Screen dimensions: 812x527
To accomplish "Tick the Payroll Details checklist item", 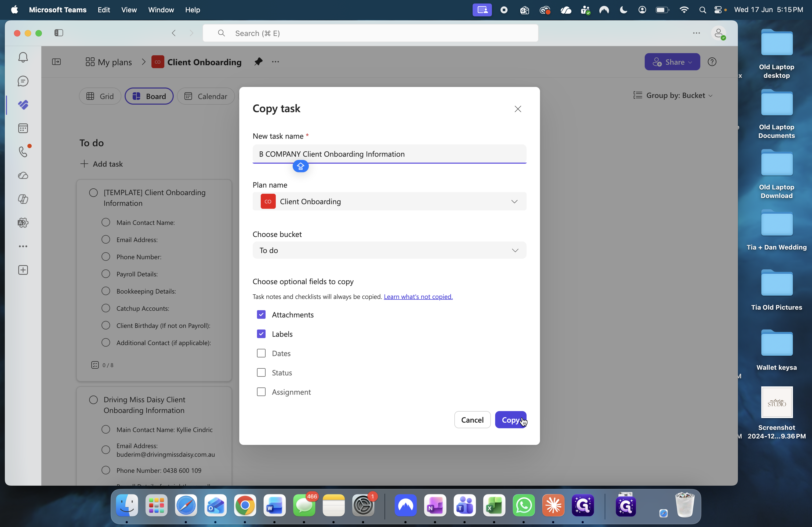I will click(106, 274).
